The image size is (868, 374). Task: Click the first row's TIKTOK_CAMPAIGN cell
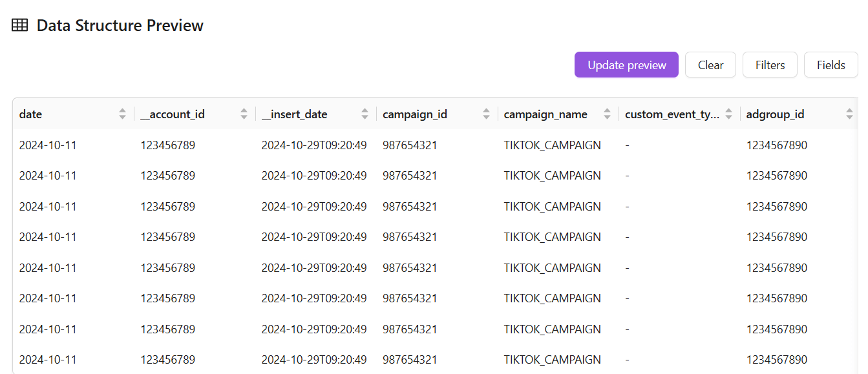[552, 145]
